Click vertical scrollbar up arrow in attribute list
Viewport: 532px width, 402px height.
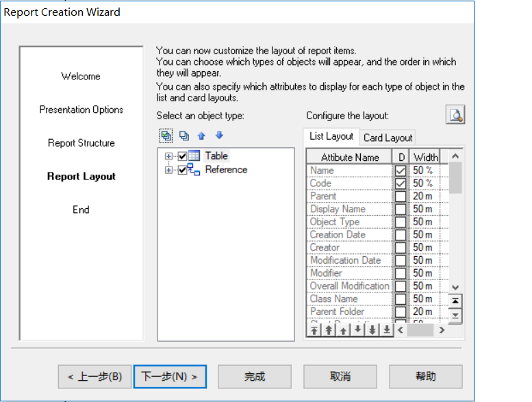point(455,156)
